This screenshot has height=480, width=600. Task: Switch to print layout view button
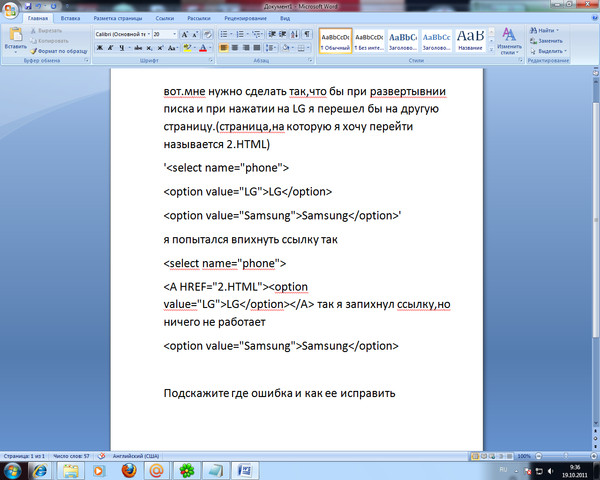click(475, 456)
